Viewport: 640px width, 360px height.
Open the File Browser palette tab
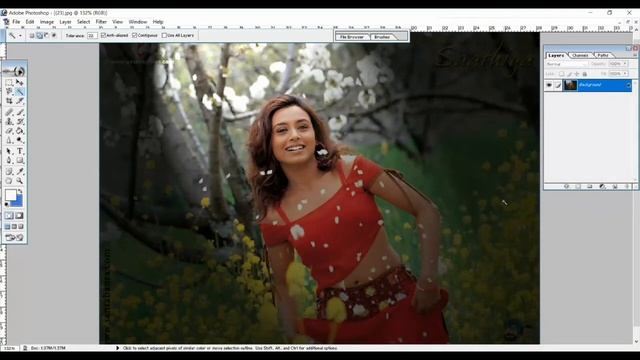[352, 37]
